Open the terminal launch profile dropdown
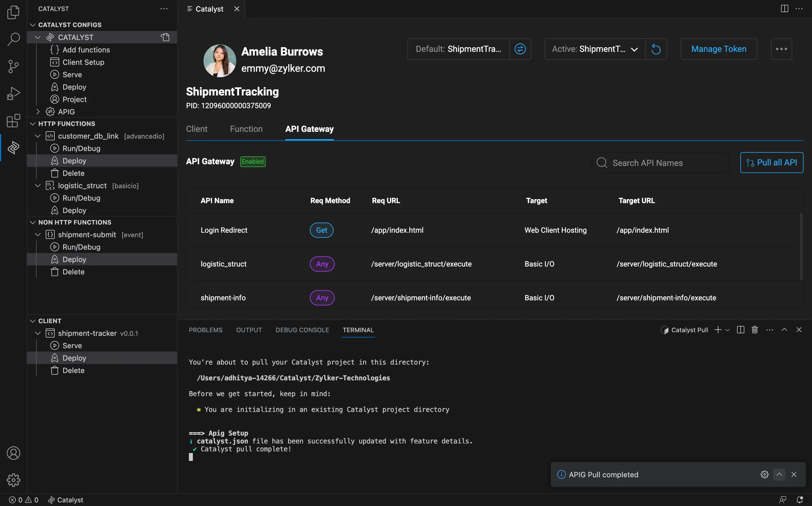The width and height of the screenshot is (812, 506). [727, 330]
